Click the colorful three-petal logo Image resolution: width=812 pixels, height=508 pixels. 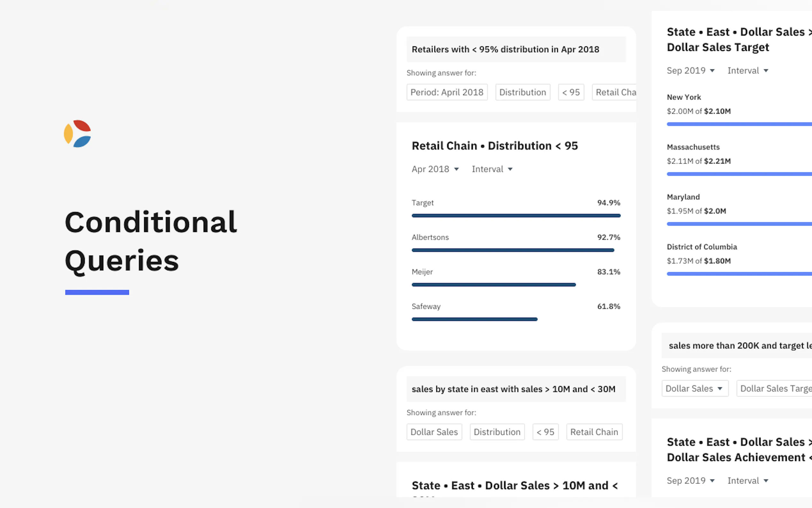(77, 134)
